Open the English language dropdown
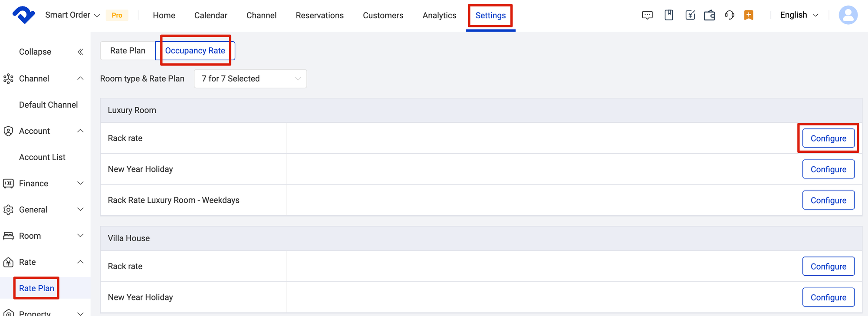The height and width of the screenshot is (316, 868). tap(799, 15)
